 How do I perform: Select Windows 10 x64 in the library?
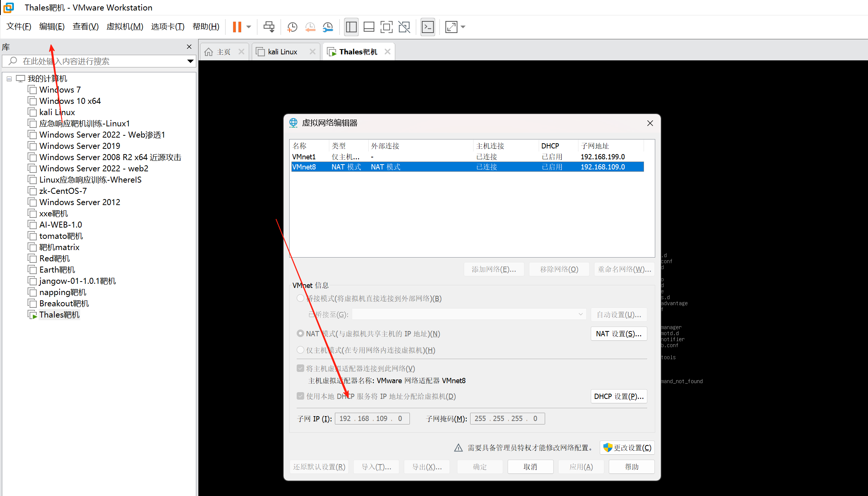[x=70, y=101]
